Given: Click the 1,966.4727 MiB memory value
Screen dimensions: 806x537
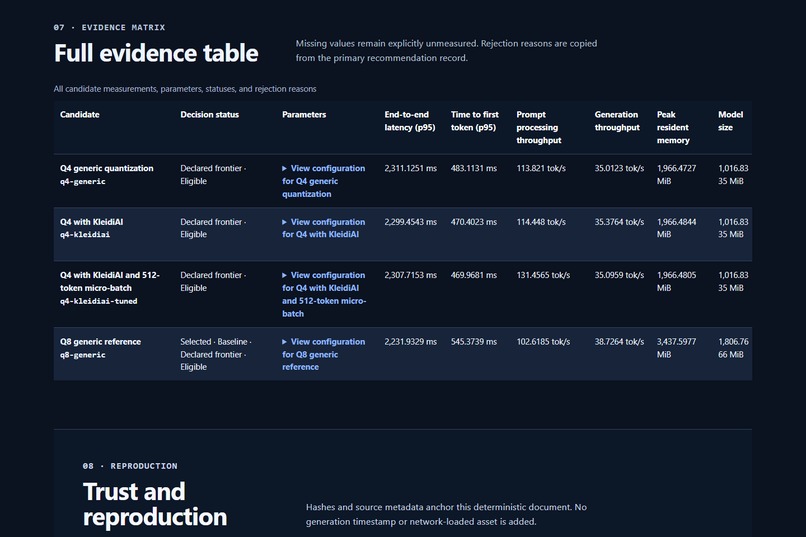Looking at the screenshot, I should 676,175.
